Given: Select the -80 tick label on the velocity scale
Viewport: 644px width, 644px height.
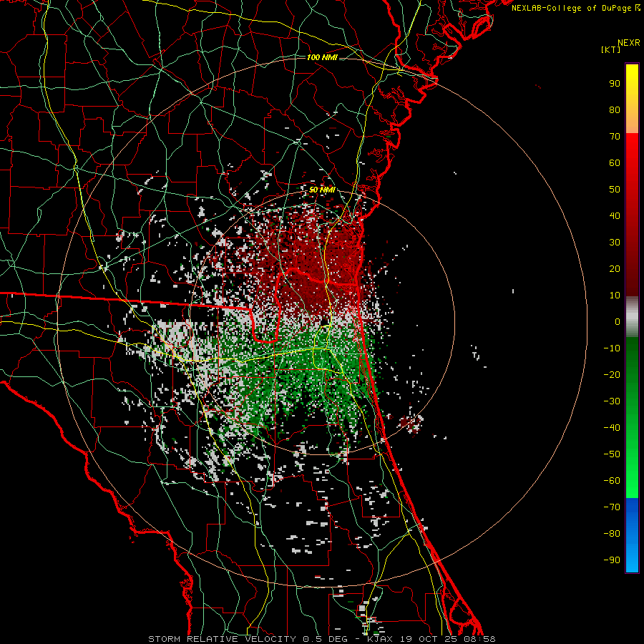Looking at the screenshot, I should pyautogui.click(x=612, y=534).
